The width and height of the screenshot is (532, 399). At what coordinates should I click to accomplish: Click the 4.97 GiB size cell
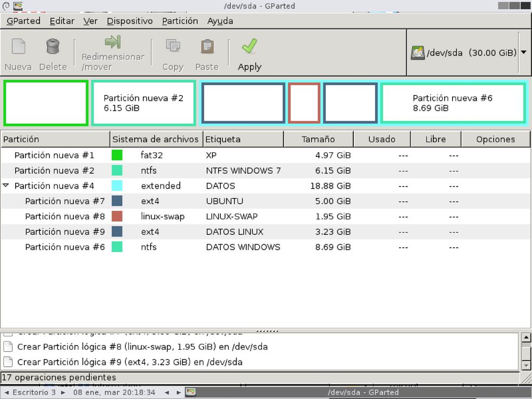[333, 155]
